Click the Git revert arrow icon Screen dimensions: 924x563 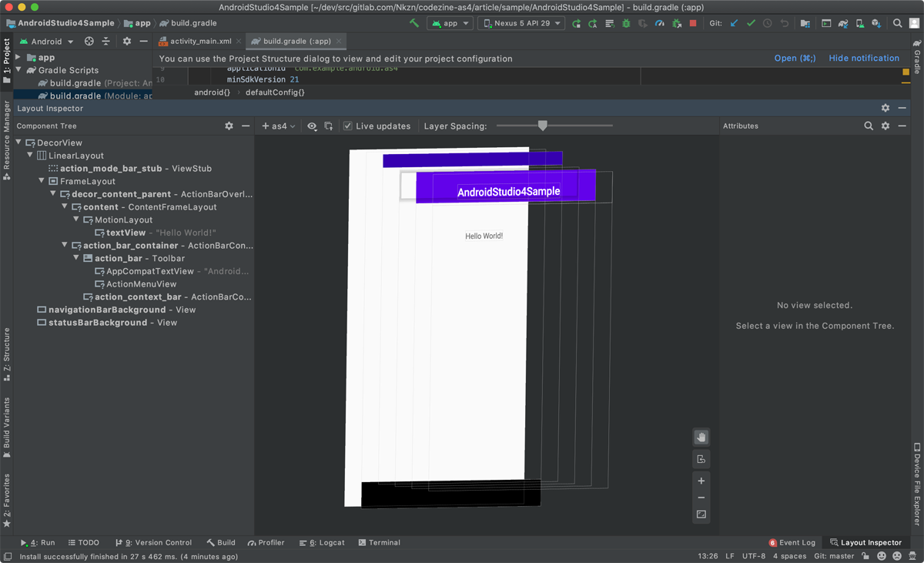[784, 23]
